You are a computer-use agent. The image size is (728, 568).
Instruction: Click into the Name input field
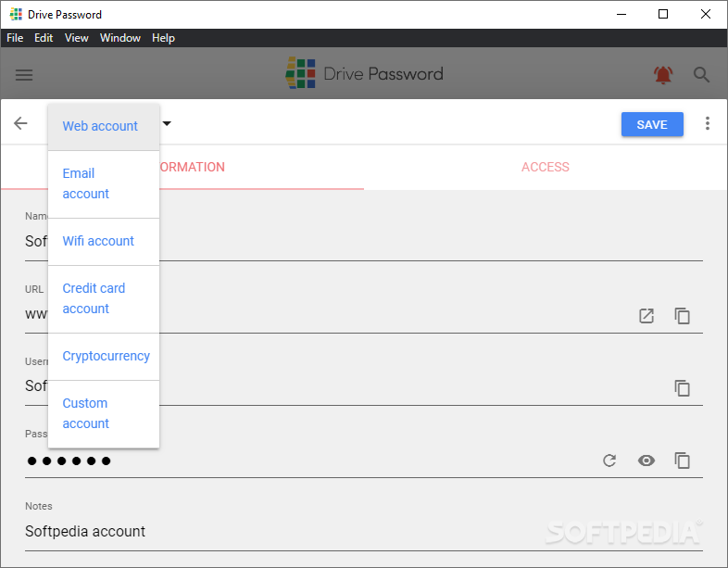click(x=363, y=242)
